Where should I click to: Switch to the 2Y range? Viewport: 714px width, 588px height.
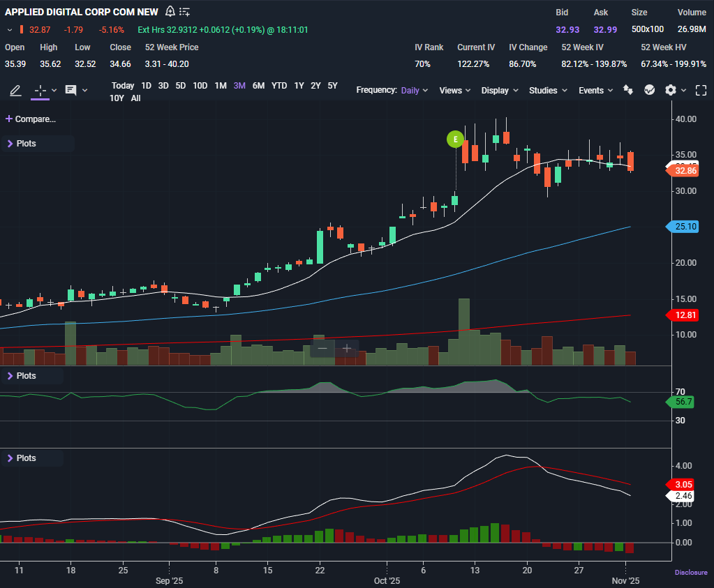tap(315, 86)
